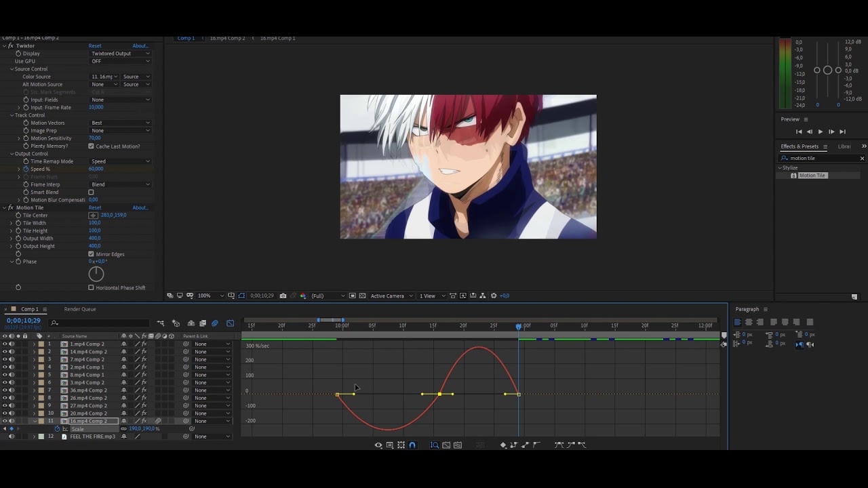This screenshot has height=488, width=868.
Task: Enable Smart Blend checkbox
Action: point(91,192)
